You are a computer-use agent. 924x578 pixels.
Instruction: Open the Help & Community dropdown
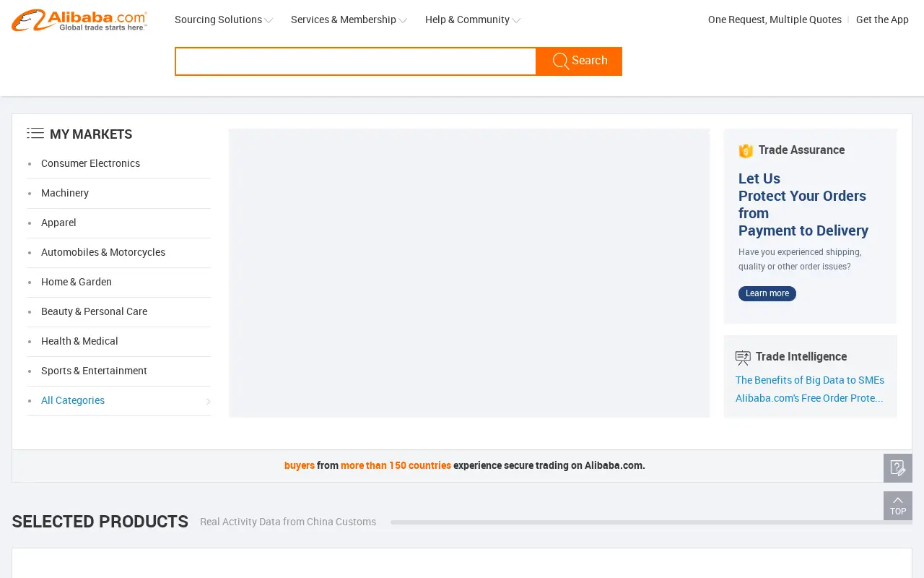click(473, 20)
